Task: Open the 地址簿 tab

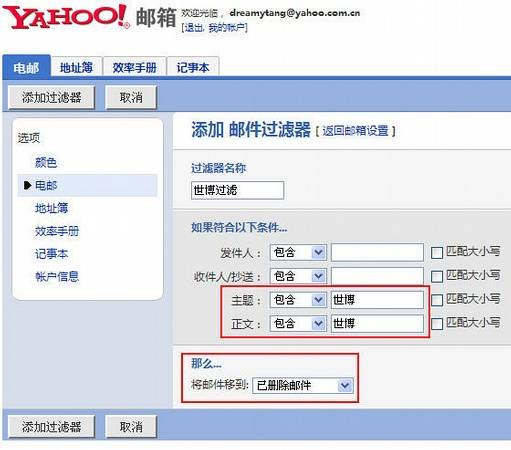Action: tap(76, 68)
